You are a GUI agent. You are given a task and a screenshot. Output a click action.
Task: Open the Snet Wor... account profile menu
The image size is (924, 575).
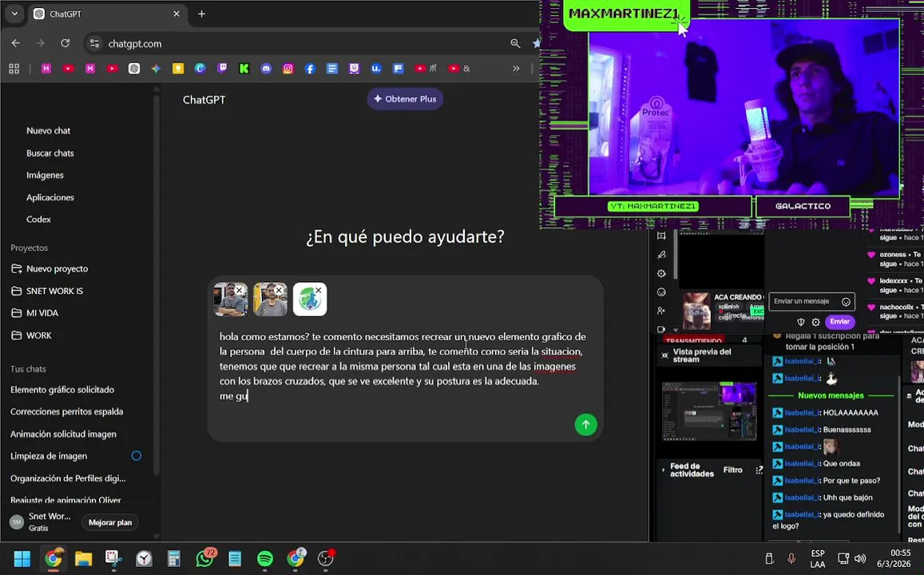click(x=42, y=521)
